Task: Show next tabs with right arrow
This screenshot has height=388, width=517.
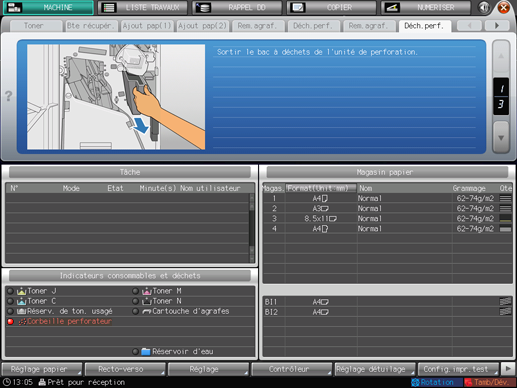Action: (x=497, y=25)
